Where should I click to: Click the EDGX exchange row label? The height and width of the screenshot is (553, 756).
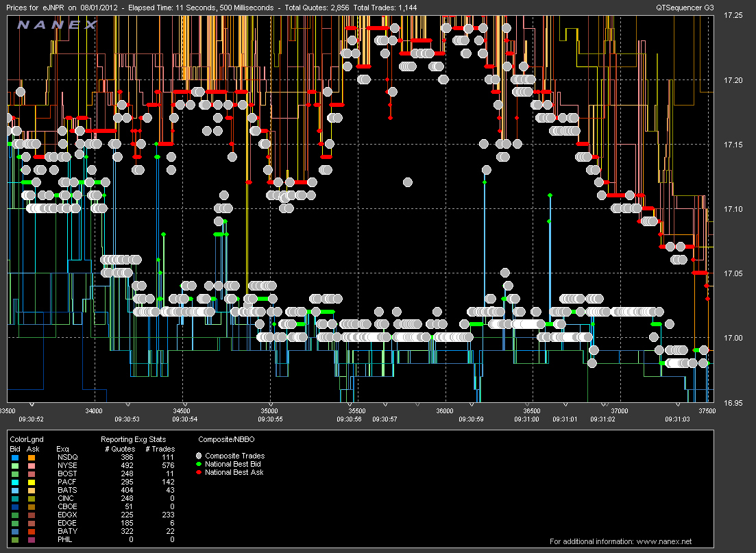pyautogui.click(x=67, y=515)
